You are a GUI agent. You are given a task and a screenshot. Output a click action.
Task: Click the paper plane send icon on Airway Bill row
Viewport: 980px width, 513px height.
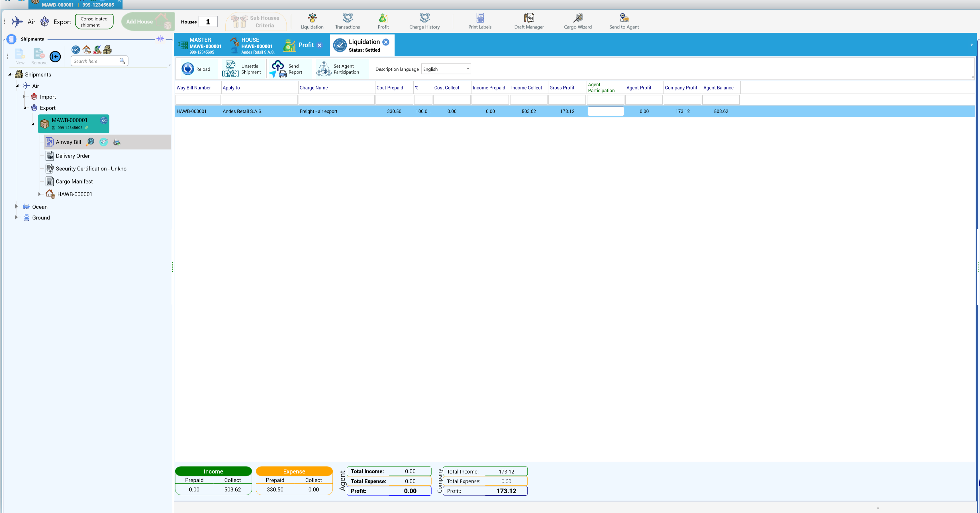103,142
